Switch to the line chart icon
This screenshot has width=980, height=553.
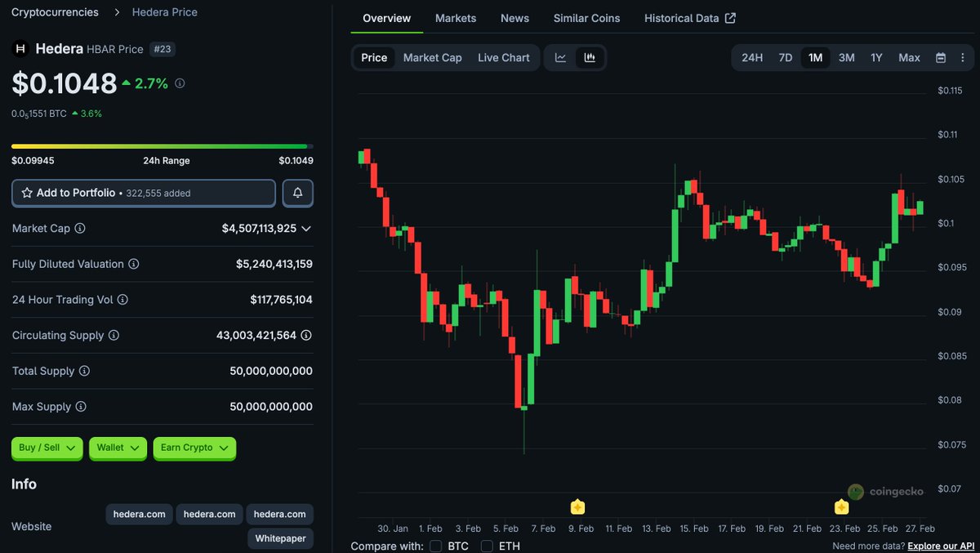point(560,57)
